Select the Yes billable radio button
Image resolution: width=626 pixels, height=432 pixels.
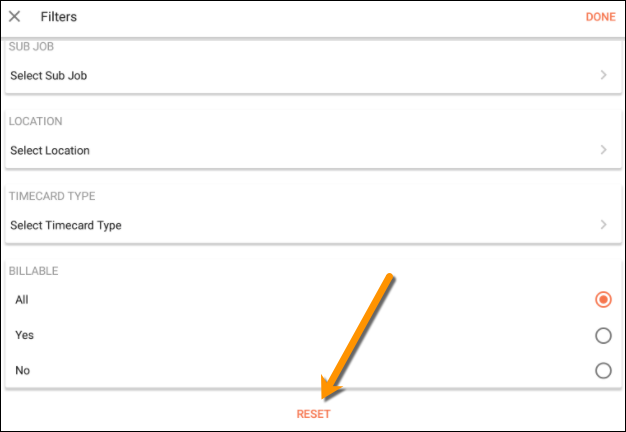click(x=603, y=335)
